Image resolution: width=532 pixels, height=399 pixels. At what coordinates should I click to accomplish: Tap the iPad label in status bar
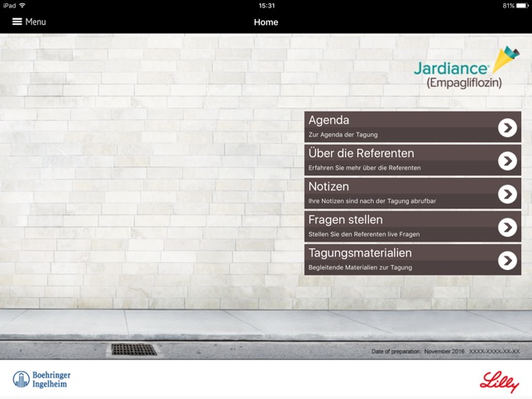(9, 6)
